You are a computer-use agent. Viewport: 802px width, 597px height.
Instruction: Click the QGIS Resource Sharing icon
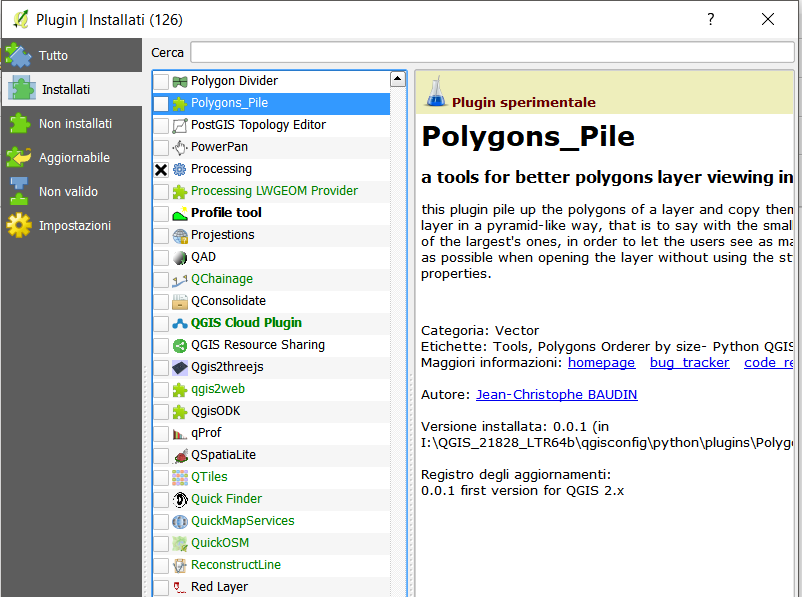[180, 345]
